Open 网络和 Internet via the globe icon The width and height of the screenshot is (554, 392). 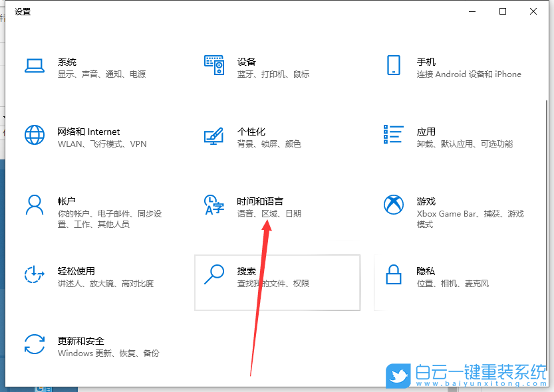(x=34, y=136)
